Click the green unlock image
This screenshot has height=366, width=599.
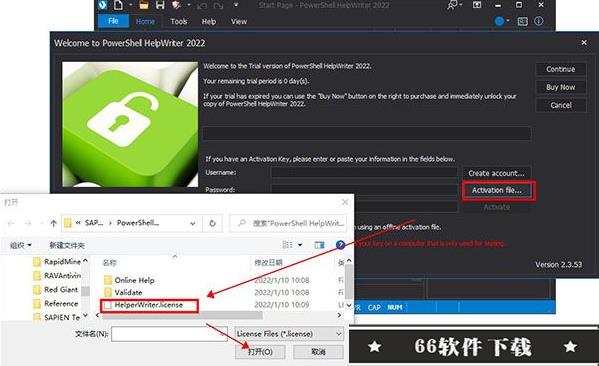tap(130, 124)
